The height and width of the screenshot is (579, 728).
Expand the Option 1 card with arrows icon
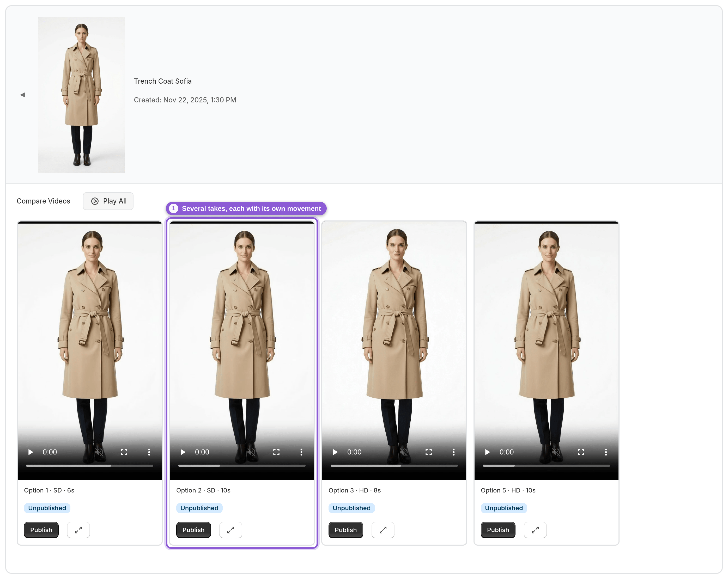point(78,530)
